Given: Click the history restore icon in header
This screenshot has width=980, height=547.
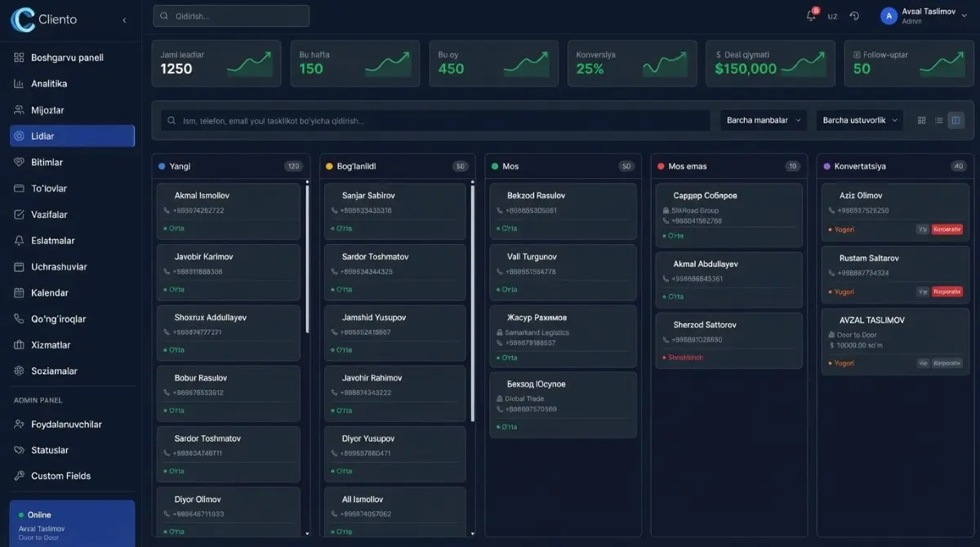Looking at the screenshot, I should [854, 16].
